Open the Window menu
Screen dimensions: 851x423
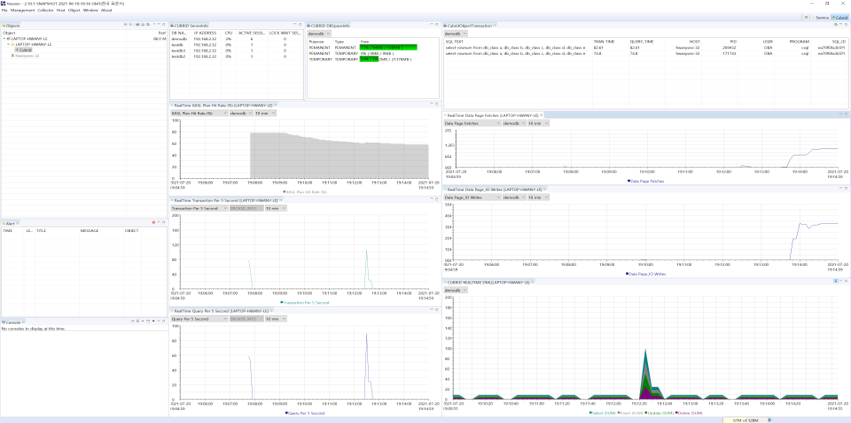(91, 10)
